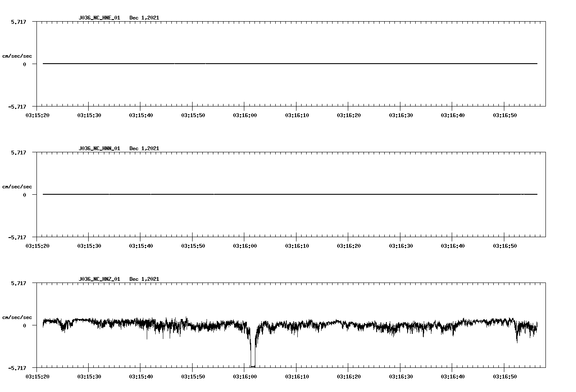Screen dimensions: 576x392
Task: Click the 5.717 upper limit label of HNZ plot
Action: (18, 283)
